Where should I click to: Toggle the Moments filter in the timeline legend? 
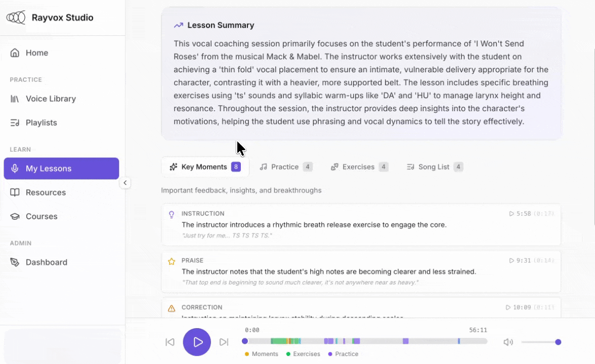[261, 354]
